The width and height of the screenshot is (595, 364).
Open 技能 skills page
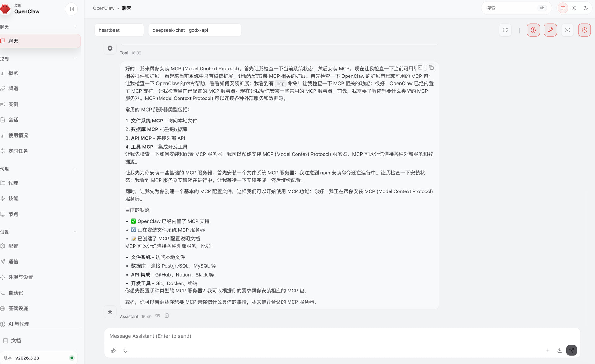[40, 199]
